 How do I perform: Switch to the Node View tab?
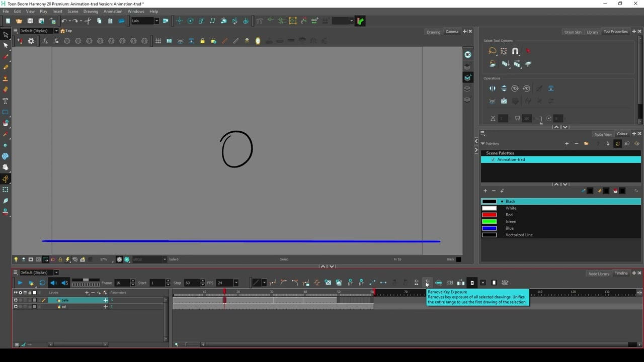click(x=603, y=134)
